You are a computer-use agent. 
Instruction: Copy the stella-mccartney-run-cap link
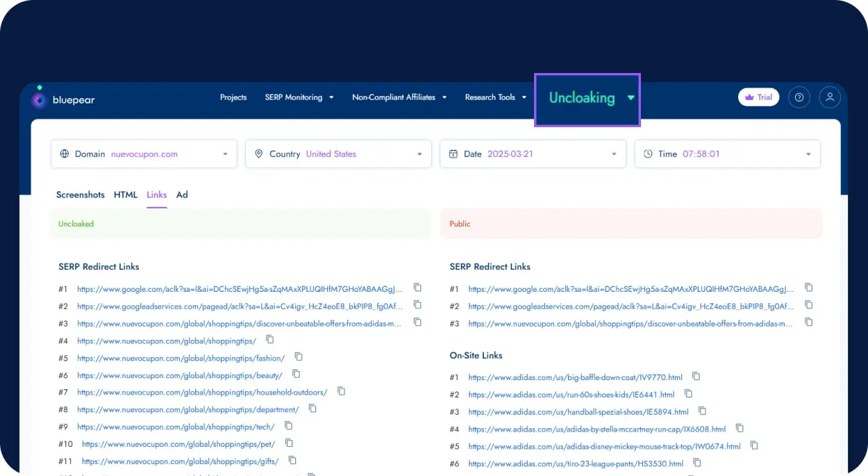(x=740, y=429)
